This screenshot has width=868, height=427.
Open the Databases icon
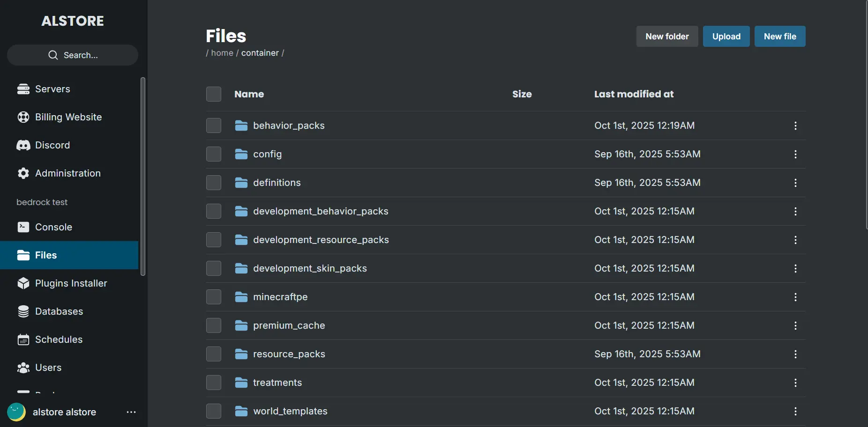pos(24,311)
